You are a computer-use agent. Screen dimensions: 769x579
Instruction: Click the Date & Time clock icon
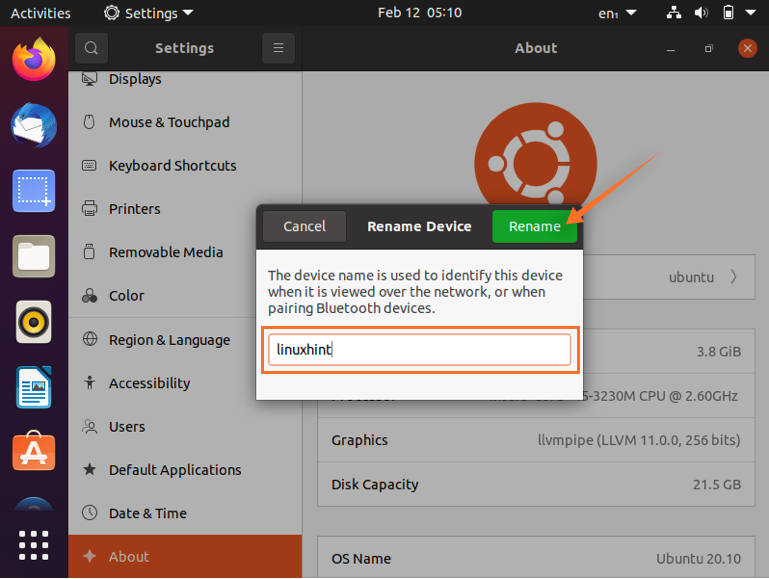tap(89, 513)
